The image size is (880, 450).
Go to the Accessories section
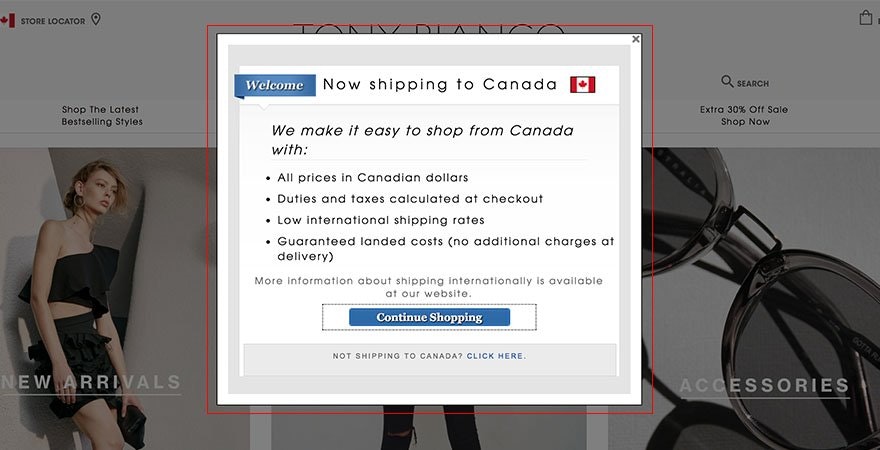coord(765,385)
